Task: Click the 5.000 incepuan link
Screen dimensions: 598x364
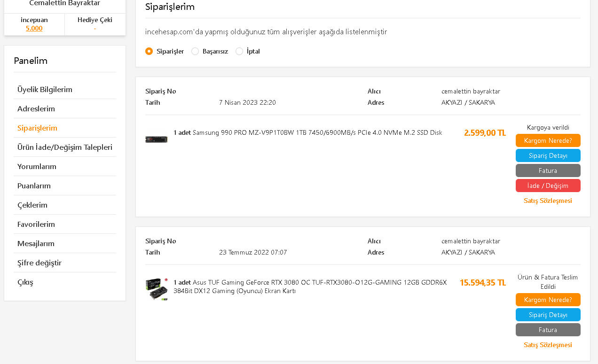Action: pyautogui.click(x=34, y=28)
